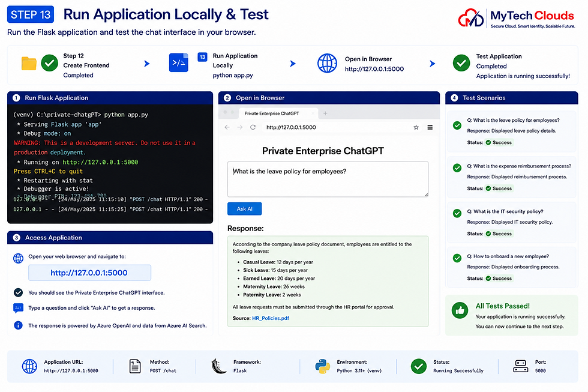The width and height of the screenshot is (588, 392).
Task: Click the green checkmark beside Create Frontend
Action: (49, 62)
